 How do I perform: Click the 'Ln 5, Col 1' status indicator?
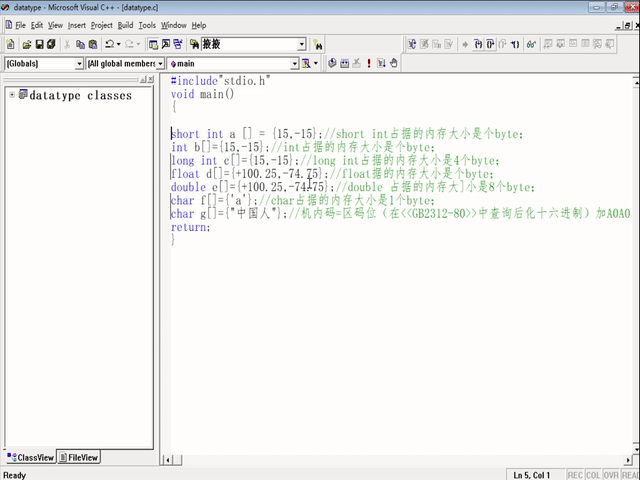point(532,475)
